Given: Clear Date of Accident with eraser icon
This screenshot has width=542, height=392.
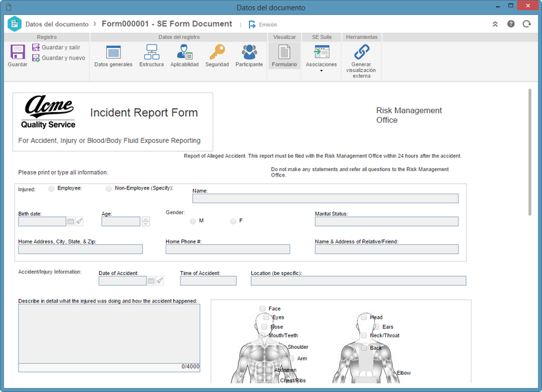Looking at the screenshot, I should click(159, 280).
